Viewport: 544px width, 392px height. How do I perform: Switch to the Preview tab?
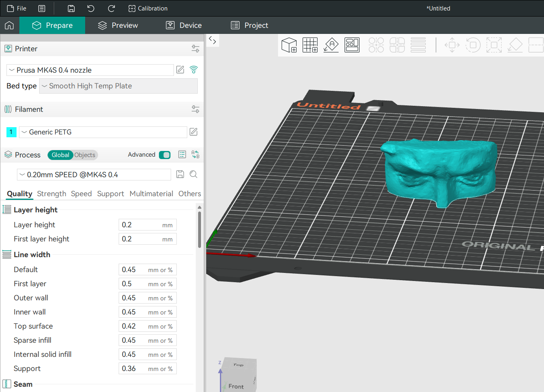(118, 25)
